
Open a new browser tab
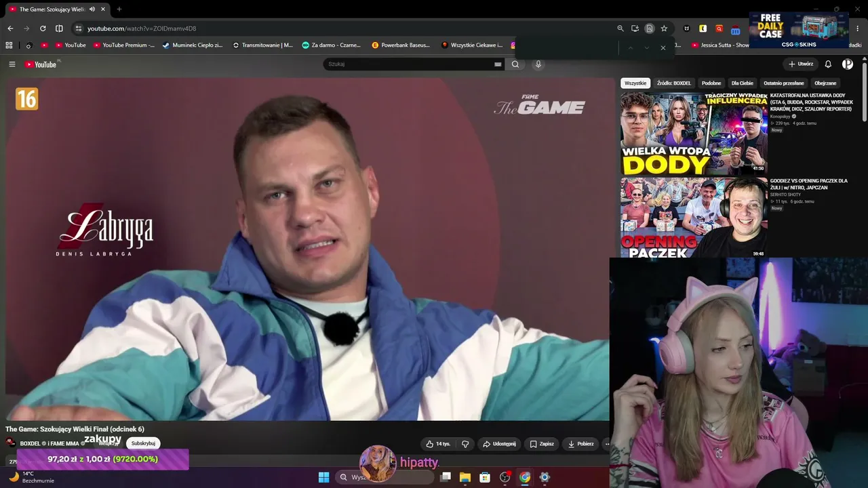click(x=119, y=9)
